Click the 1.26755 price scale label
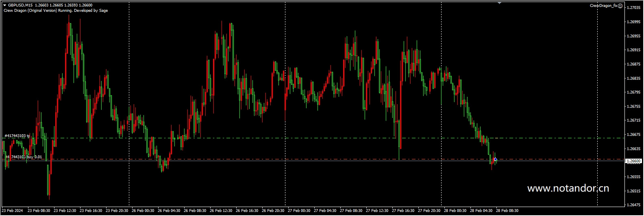The image size is (644, 216). [633, 107]
